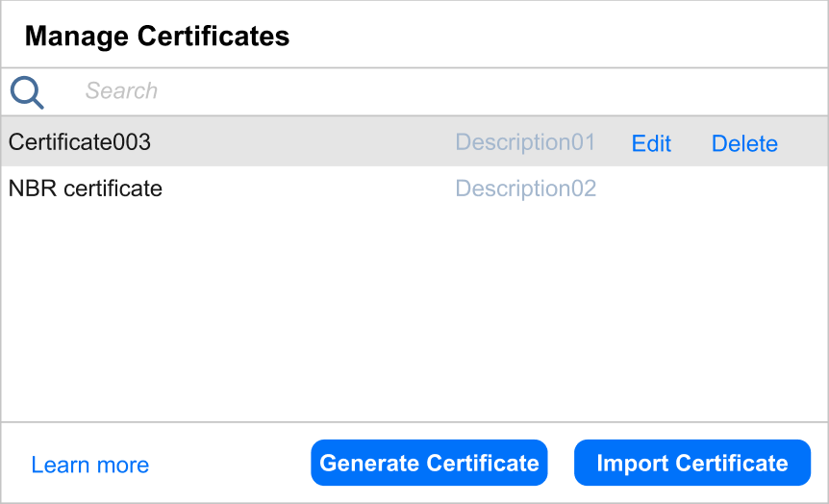Edit the Certificate003 entry
The height and width of the screenshot is (504, 829).
651,143
